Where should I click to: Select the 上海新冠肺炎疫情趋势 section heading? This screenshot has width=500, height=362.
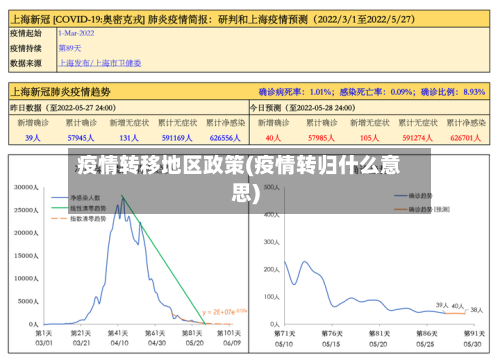[60, 92]
